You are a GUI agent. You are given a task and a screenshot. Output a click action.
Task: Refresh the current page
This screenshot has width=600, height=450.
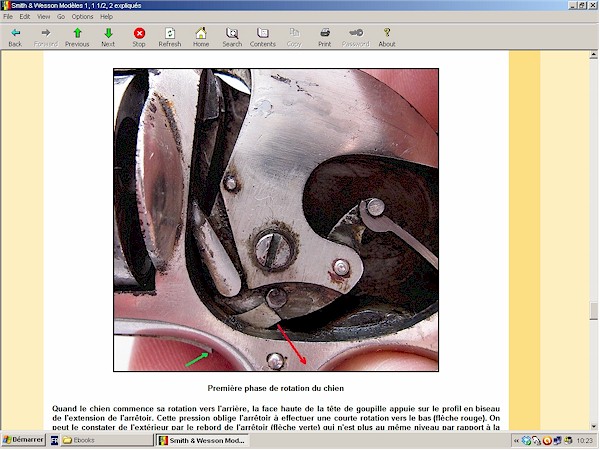click(x=170, y=37)
